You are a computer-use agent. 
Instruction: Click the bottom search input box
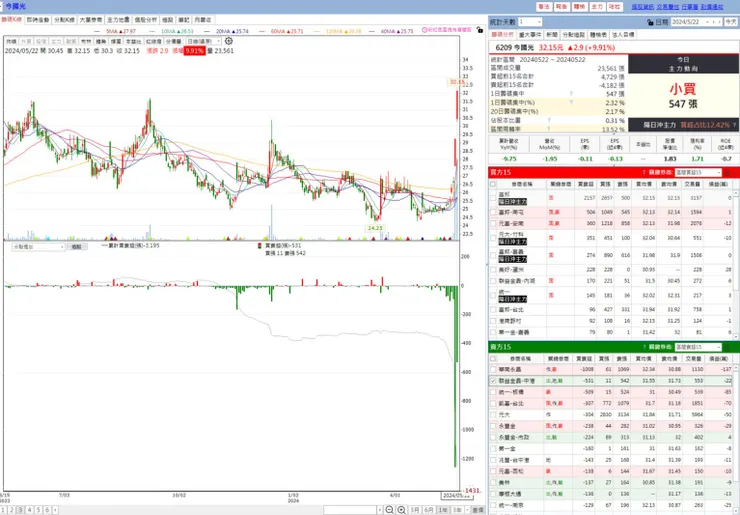tap(349, 510)
